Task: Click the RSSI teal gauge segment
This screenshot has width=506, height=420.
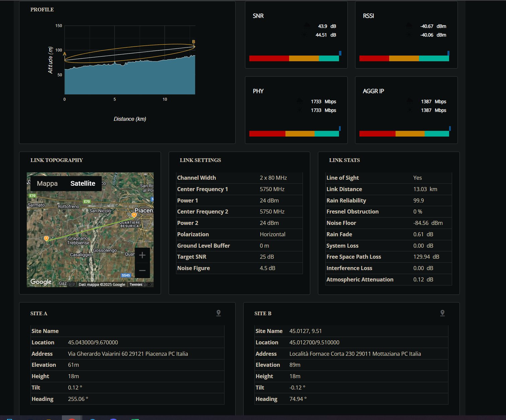Action: (434, 59)
